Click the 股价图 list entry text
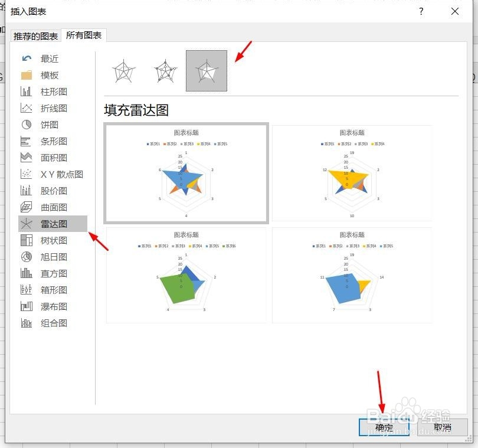The width and height of the screenshot is (478, 448). [54, 191]
